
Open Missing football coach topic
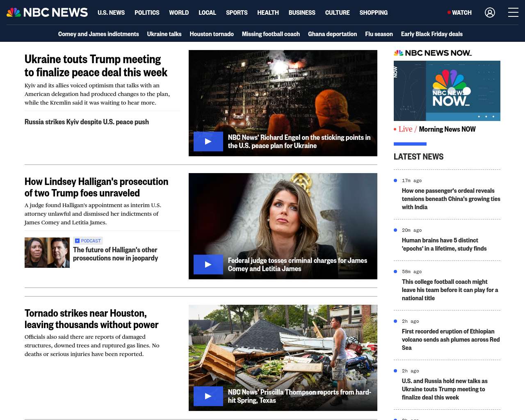271,34
